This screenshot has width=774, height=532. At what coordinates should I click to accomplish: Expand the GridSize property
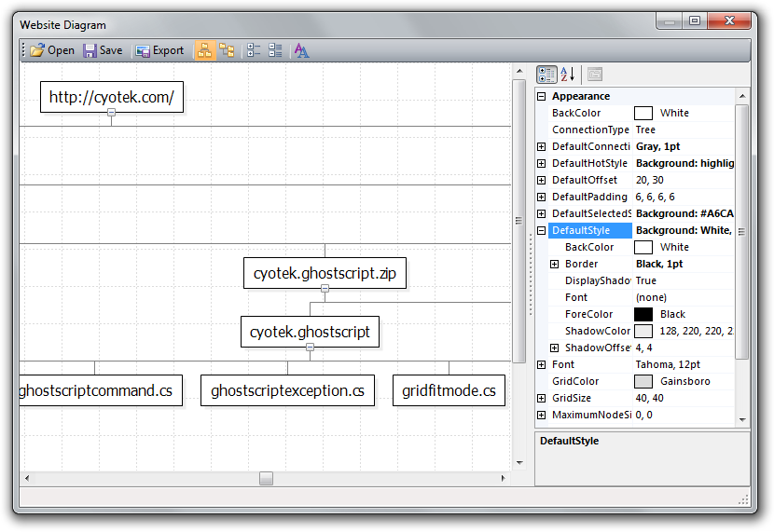click(542, 398)
